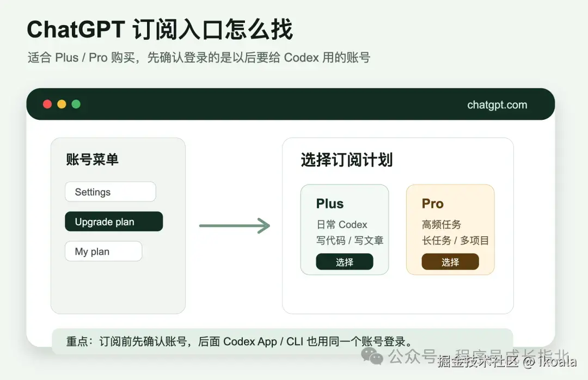This screenshot has height=380, width=588.
Task: Click the Plus plan card title
Action: pyautogui.click(x=329, y=203)
